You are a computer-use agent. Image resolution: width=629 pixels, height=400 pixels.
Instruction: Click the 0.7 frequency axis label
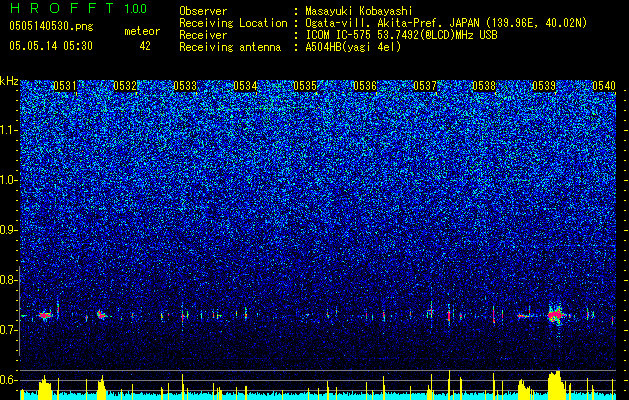coord(8,330)
